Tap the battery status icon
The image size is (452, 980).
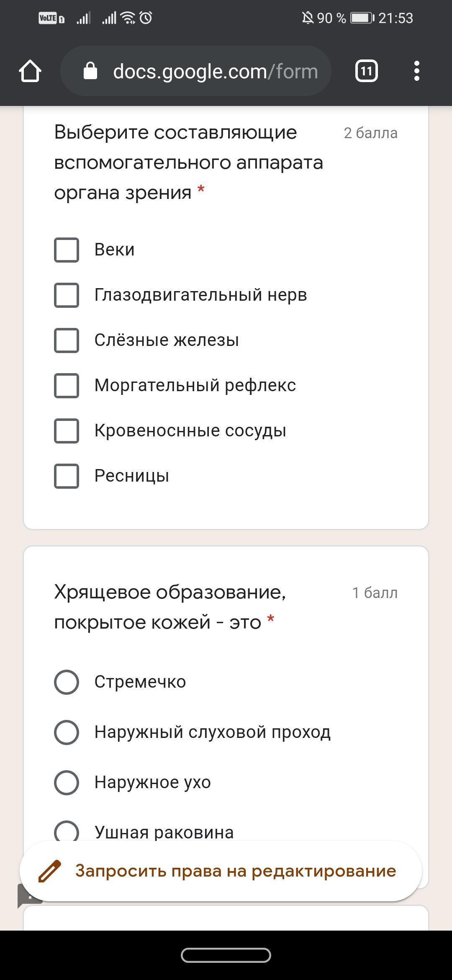(362, 18)
